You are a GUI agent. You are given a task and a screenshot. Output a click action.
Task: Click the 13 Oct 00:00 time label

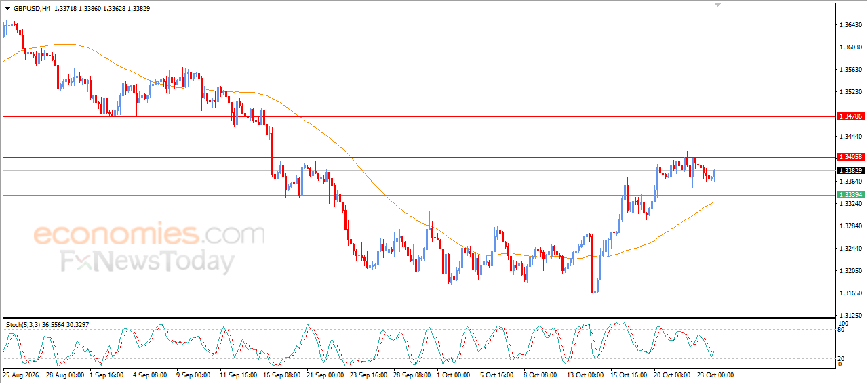pyautogui.click(x=585, y=375)
